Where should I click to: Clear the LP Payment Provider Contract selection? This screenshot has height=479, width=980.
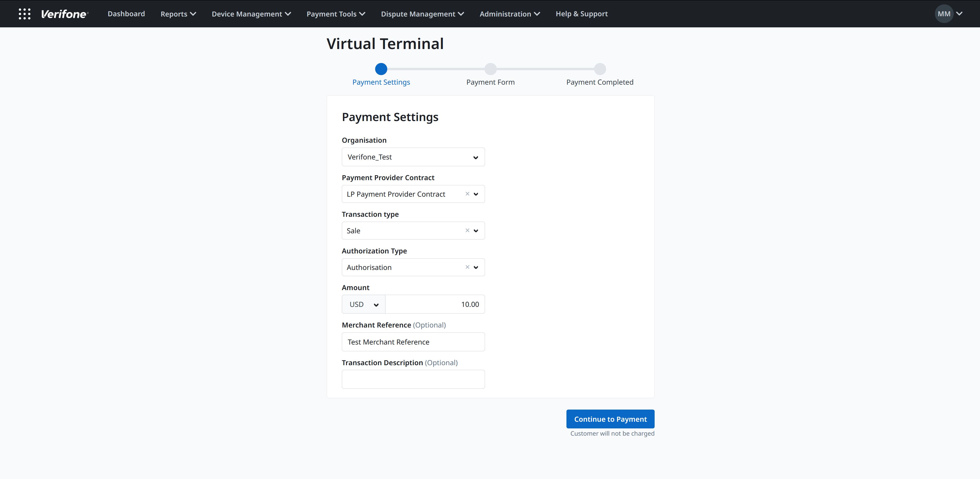pos(467,194)
